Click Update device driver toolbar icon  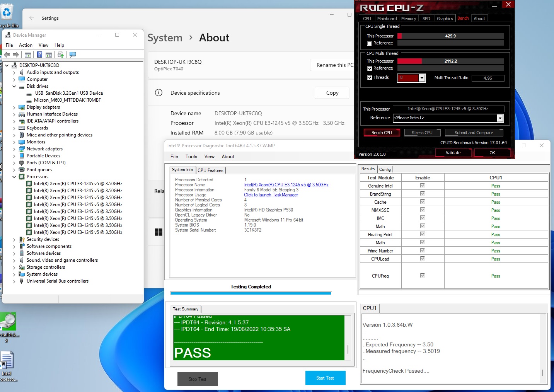(x=60, y=55)
